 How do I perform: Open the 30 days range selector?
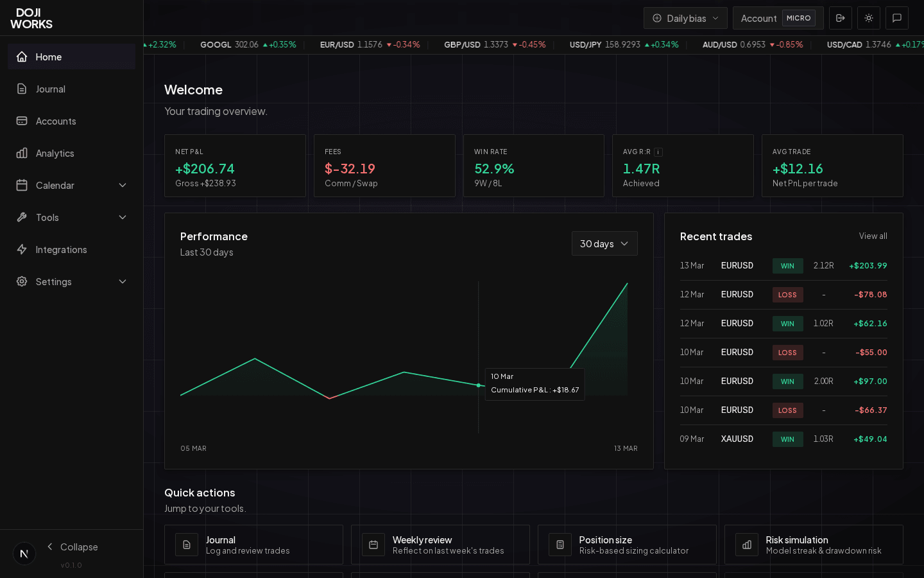pyautogui.click(x=604, y=243)
